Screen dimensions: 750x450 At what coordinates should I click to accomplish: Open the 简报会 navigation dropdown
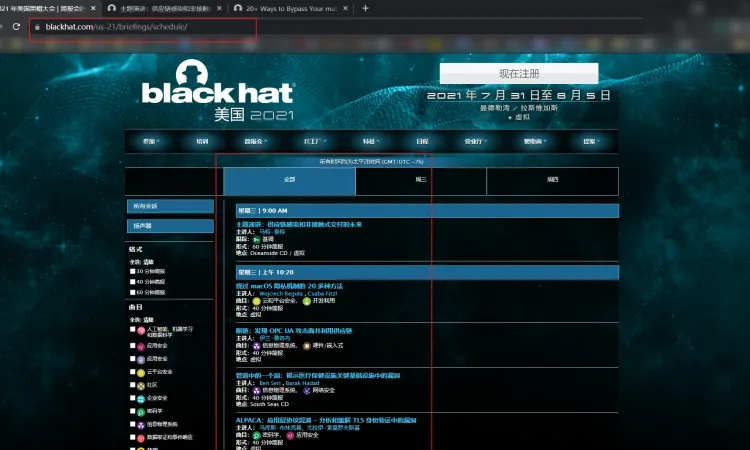pyautogui.click(x=255, y=142)
